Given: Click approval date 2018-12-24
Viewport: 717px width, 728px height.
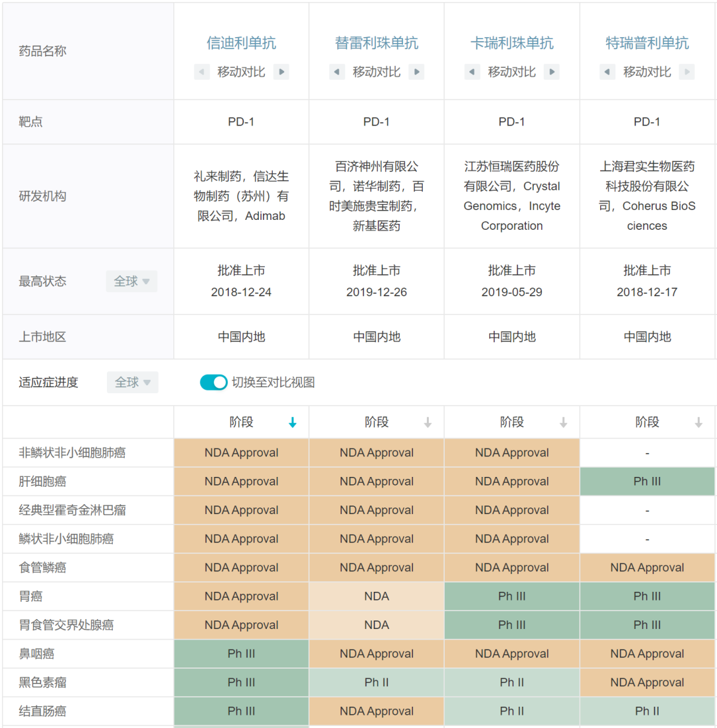Looking at the screenshot, I should point(241,292).
